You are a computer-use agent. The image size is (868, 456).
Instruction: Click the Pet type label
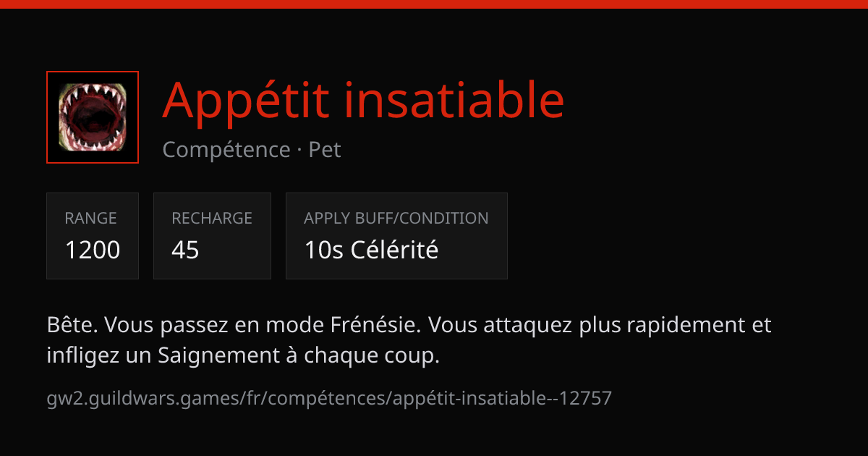(325, 150)
